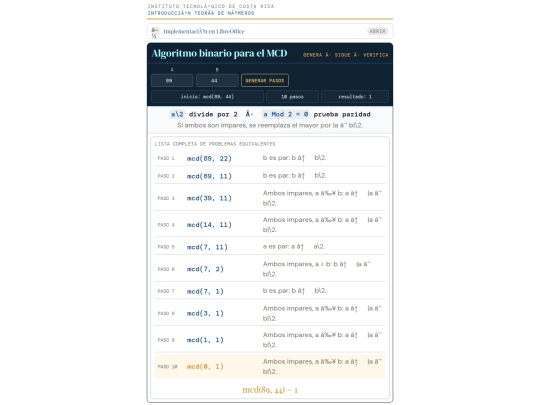This screenshot has height=405, width=540.
Task: Click the Instituto Tecnológico de Costa Rica header
Action: (211, 6)
